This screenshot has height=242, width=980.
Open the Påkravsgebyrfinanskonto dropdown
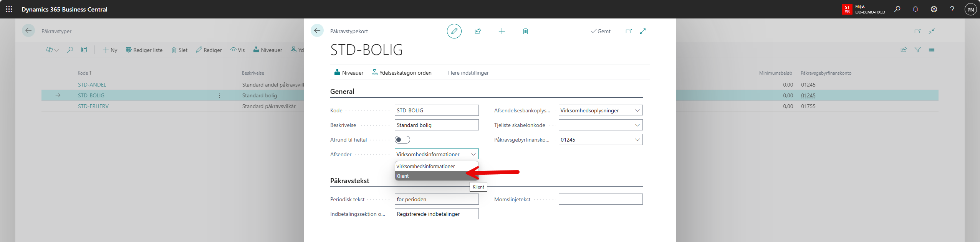point(601,140)
